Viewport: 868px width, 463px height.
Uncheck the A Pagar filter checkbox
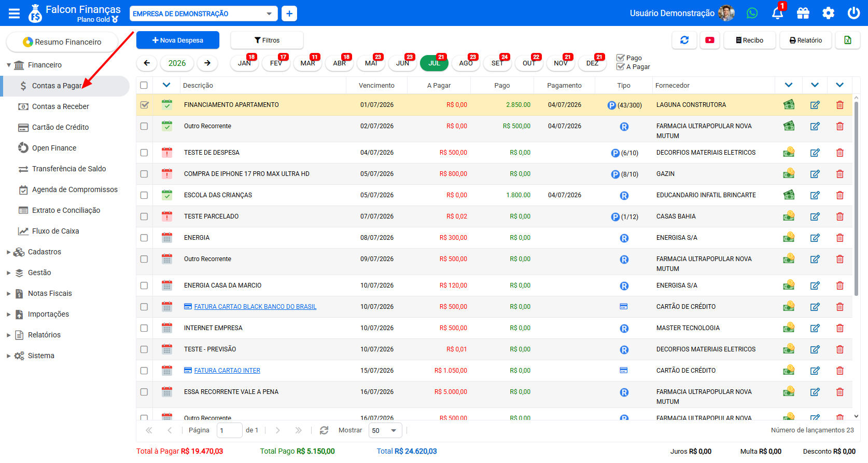pyautogui.click(x=620, y=66)
